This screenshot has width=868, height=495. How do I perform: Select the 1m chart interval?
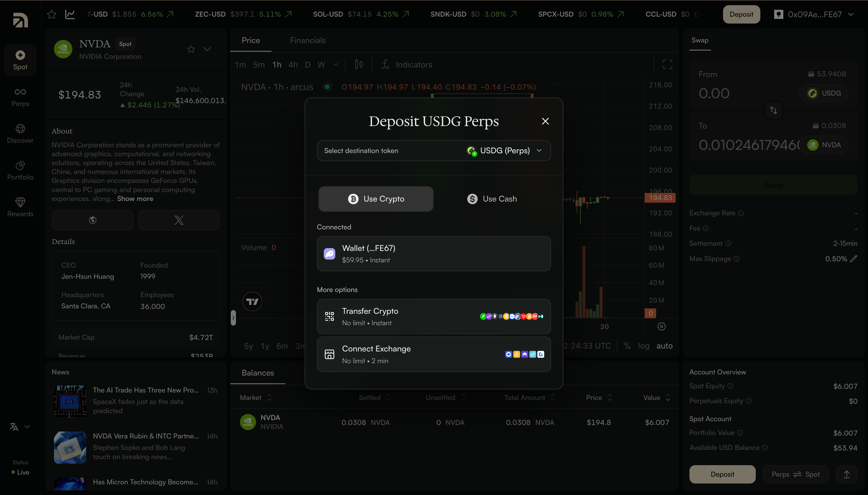pyautogui.click(x=240, y=65)
